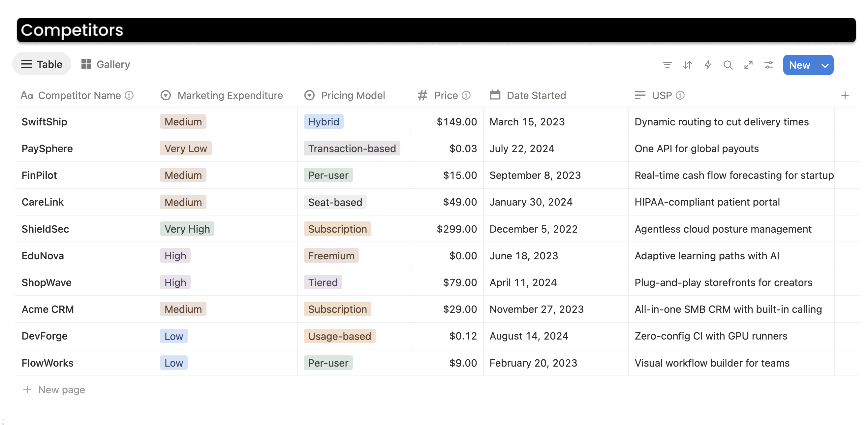Open the Date Started column header
The width and height of the screenshot is (868, 425).
click(536, 95)
